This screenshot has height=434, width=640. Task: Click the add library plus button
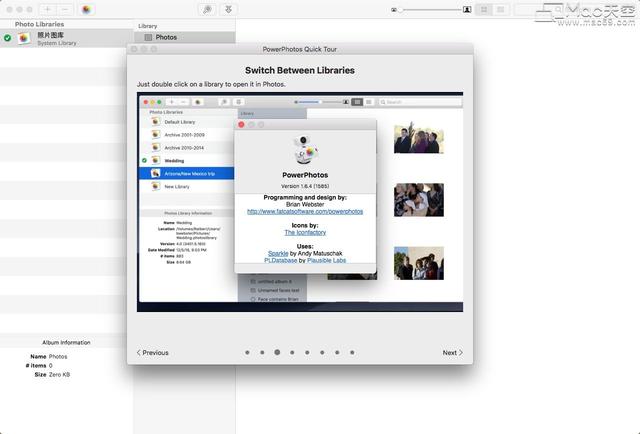pos(48,9)
